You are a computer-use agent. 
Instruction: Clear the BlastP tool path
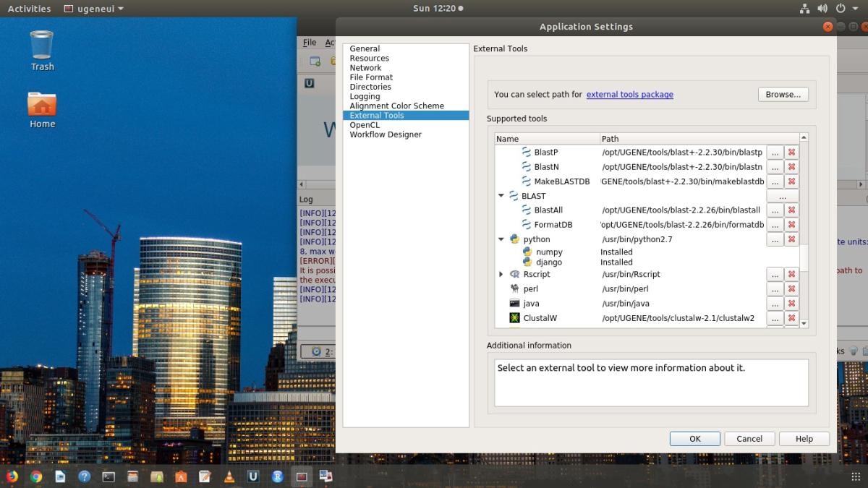(791, 153)
